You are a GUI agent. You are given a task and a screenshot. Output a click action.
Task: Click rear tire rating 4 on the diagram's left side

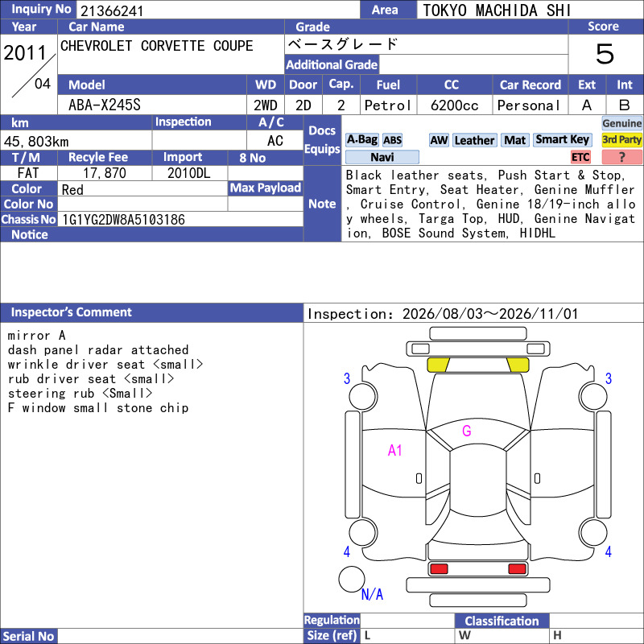click(x=347, y=551)
